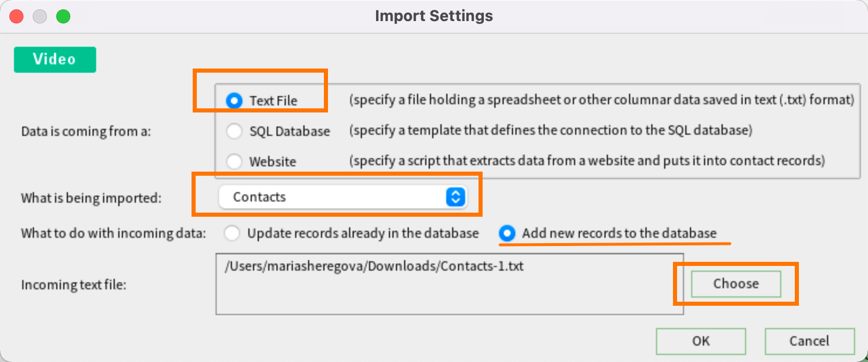
Task: Select Add new records to the database
Action: (x=507, y=233)
